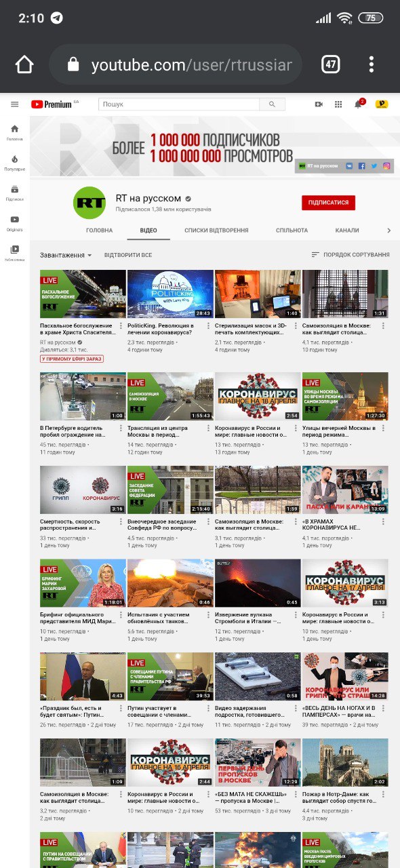Open options for Пасхальное богослужение video
The image size is (400, 868).
click(x=121, y=326)
